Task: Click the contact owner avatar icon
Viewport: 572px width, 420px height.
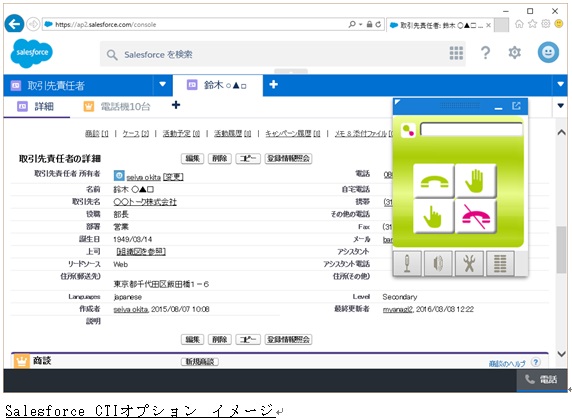Action: (119, 176)
